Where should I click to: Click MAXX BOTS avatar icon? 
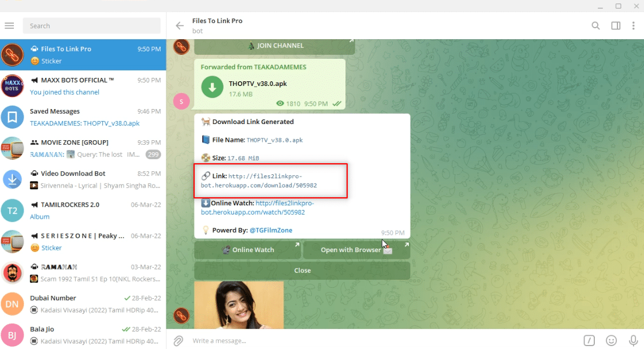point(12,86)
